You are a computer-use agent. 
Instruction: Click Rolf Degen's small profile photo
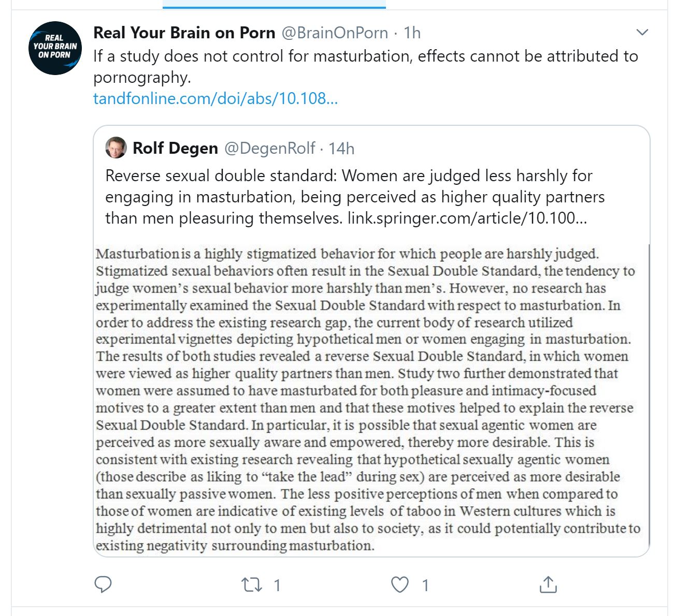pos(116,148)
